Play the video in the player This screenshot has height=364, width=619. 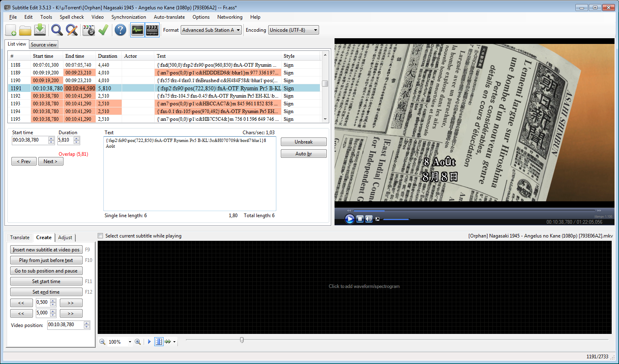(x=349, y=219)
